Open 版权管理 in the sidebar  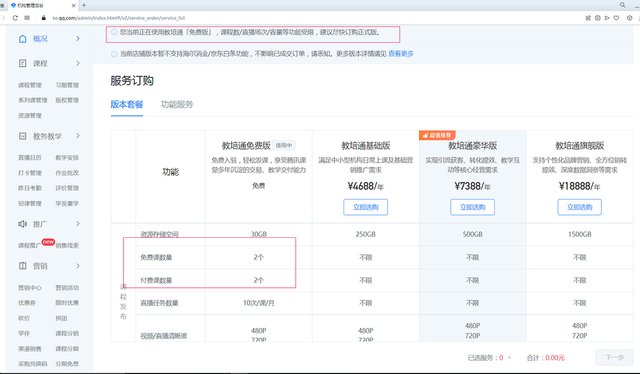point(67,100)
